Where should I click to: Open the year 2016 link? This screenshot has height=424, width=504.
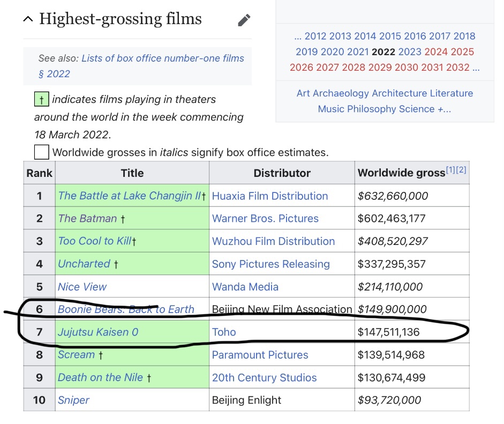coord(415,36)
